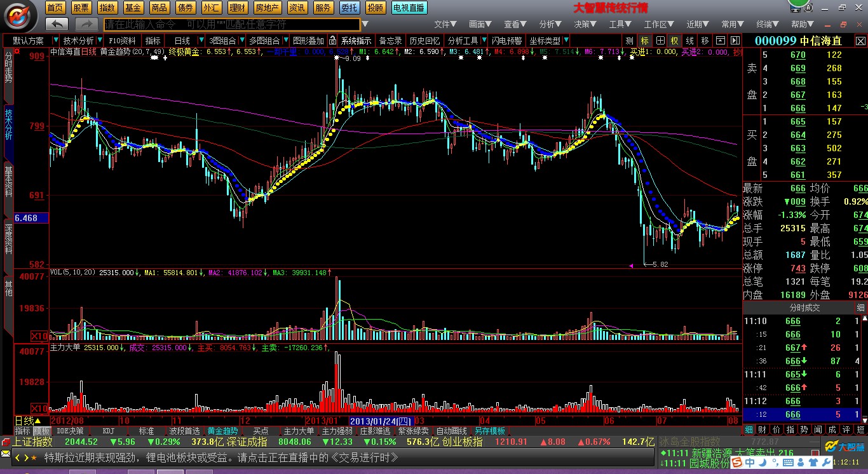Toggle the 权 rights-adjustment button
868x474 pixels.
coord(675,41)
